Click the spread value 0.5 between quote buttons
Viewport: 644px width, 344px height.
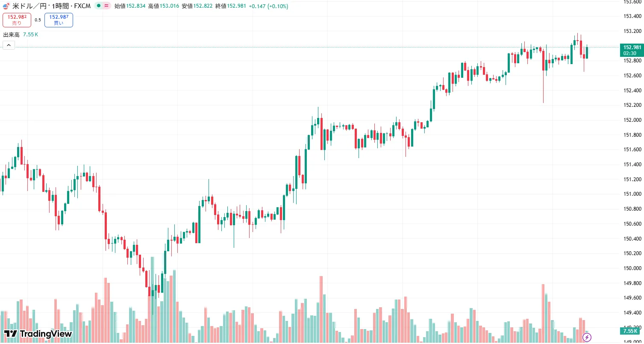(38, 20)
